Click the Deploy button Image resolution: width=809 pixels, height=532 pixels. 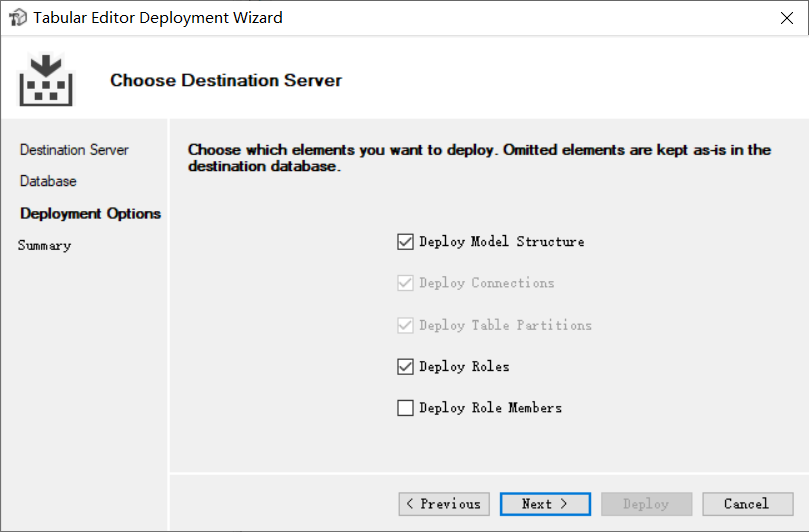click(646, 504)
